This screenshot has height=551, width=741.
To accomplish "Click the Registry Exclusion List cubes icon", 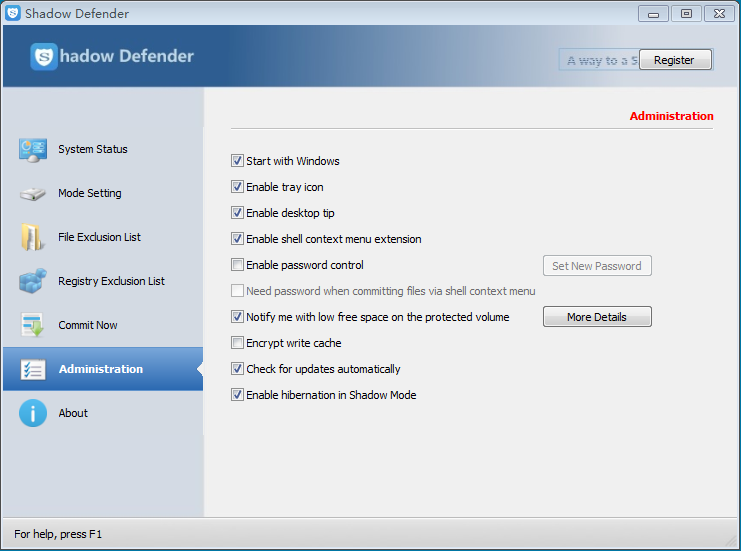I will [33, 282].
